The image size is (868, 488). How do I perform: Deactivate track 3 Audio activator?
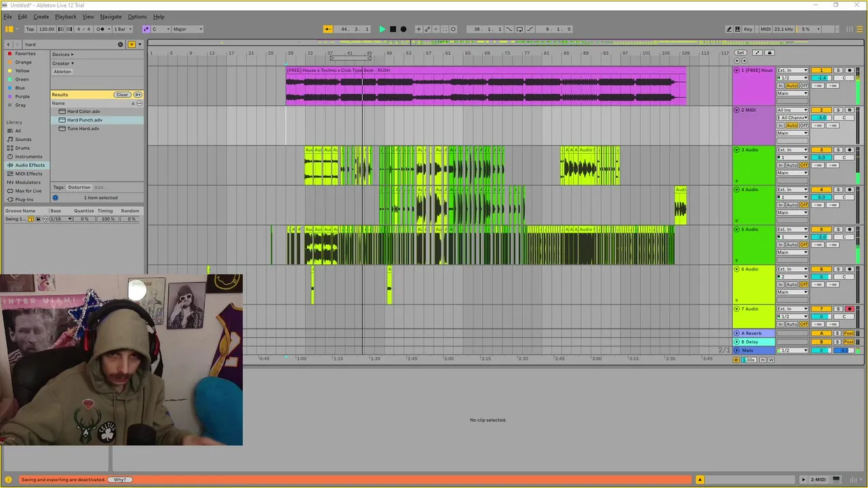[x=821, y=150]
